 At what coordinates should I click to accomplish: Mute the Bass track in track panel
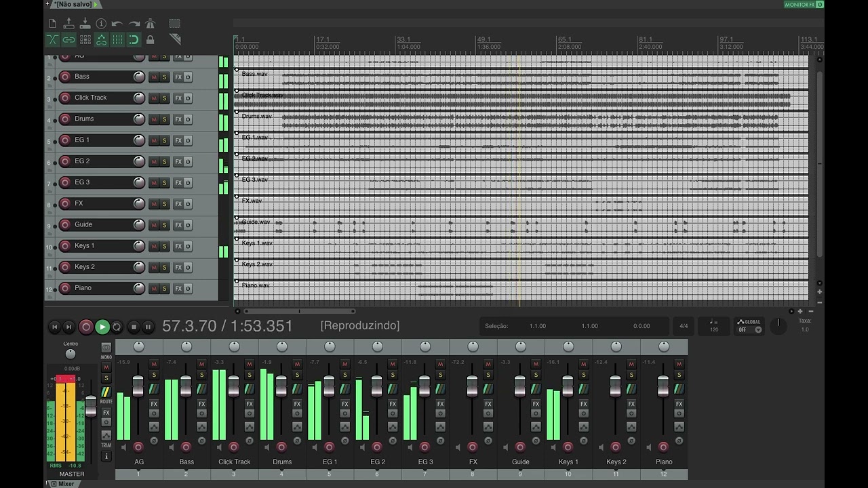154,77
